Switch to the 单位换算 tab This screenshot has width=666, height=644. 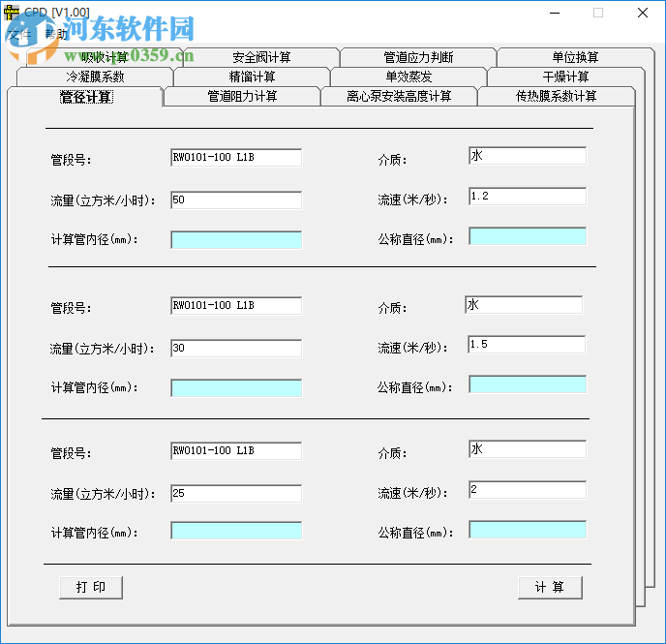tap(575, 57)
